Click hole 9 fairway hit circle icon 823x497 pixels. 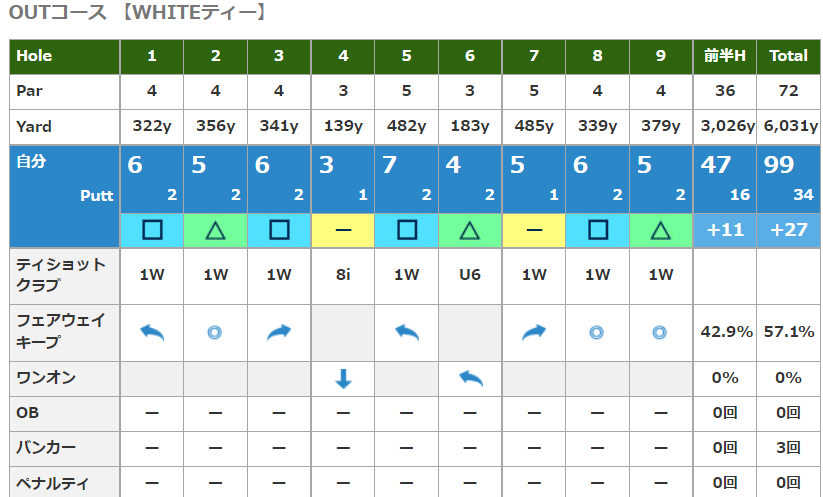point(661,333)
